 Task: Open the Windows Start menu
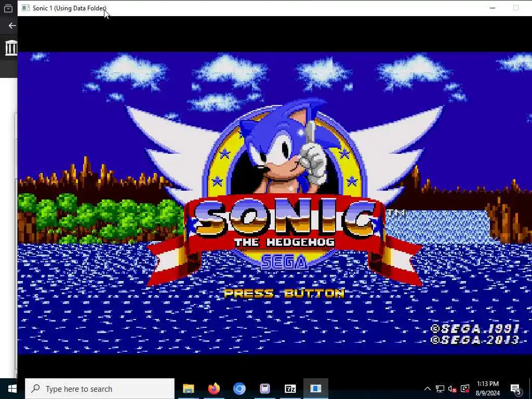(12, 389)
